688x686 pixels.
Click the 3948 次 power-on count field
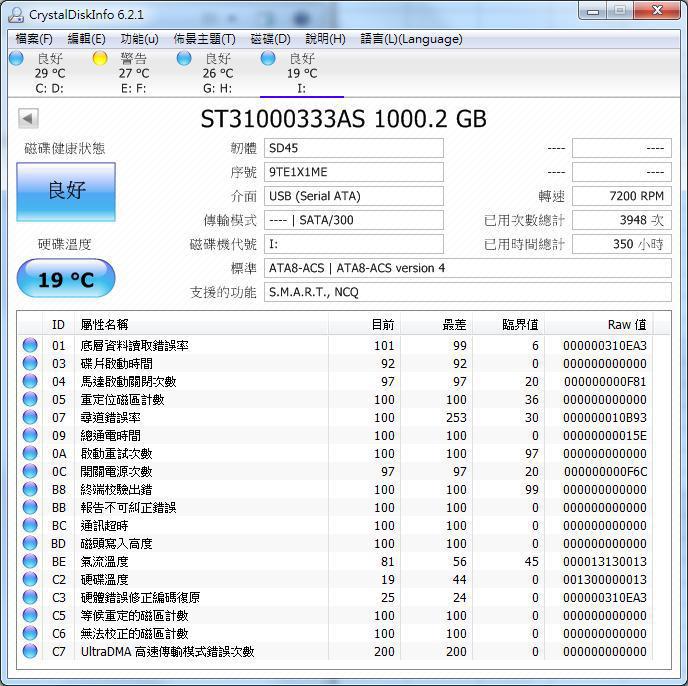tap(622, 220)
